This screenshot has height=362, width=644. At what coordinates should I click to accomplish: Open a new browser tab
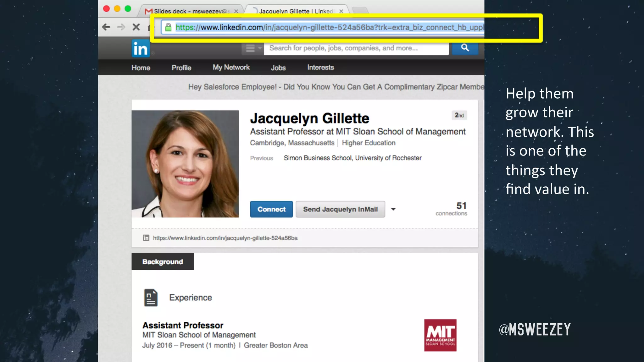[x=360, y=10]
